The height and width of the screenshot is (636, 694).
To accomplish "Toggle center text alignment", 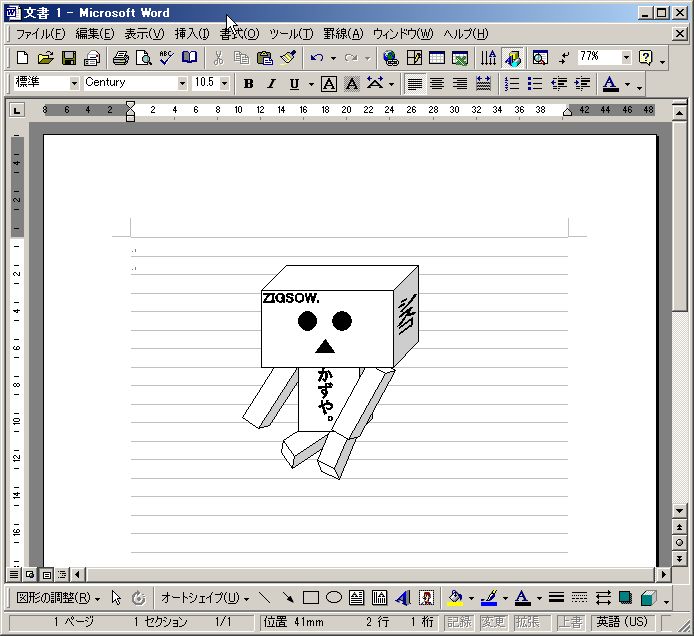I will click(x=437, y=84).
